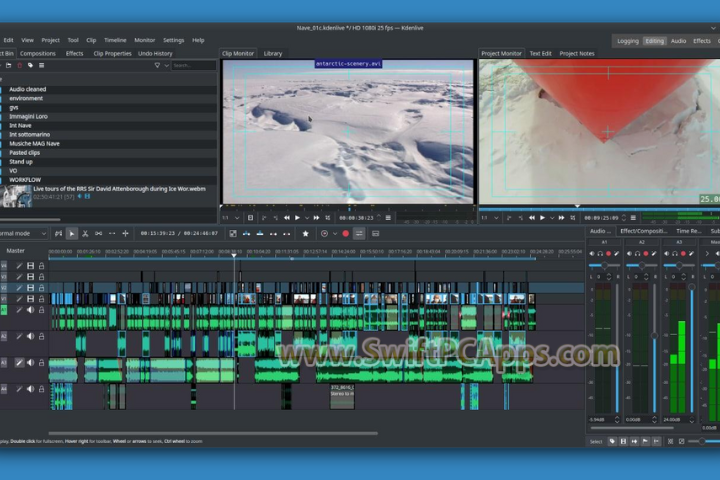The width and height of the screenshot is (720, 480).
Task: Switch to the Effects workspace layout
Action: [702, 41]
